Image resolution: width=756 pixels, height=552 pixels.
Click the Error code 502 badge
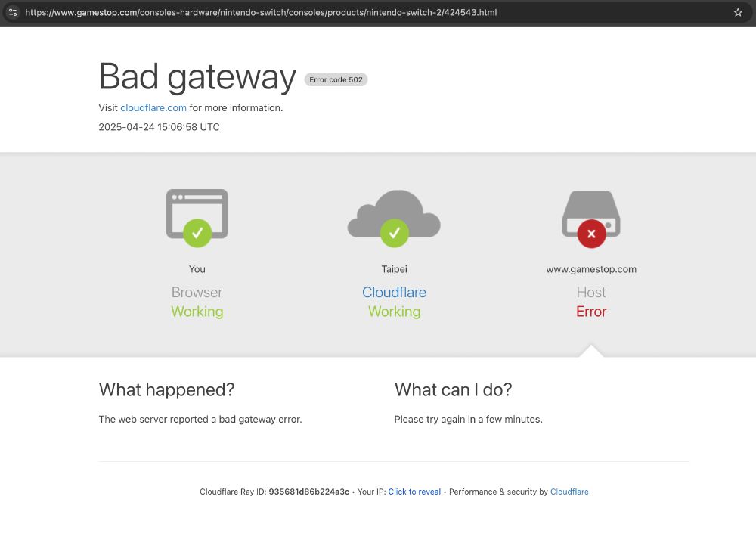coord(336,79)
